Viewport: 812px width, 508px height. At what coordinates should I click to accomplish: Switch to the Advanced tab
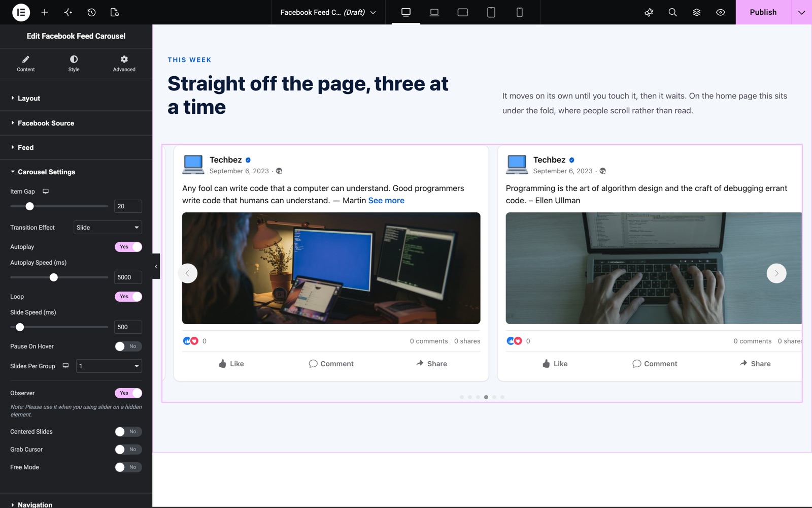click(124, 63)
